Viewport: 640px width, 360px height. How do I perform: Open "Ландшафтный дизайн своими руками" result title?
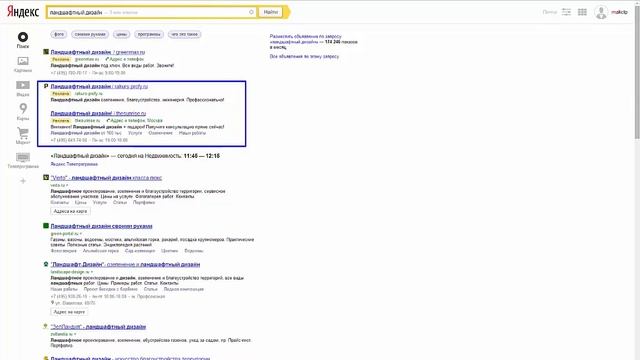pos(101,226)
